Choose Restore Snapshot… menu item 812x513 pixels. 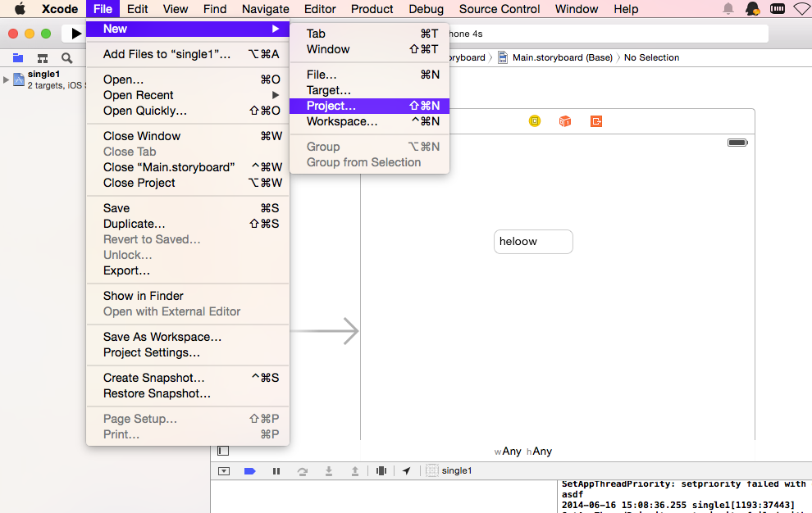(188, 393)
